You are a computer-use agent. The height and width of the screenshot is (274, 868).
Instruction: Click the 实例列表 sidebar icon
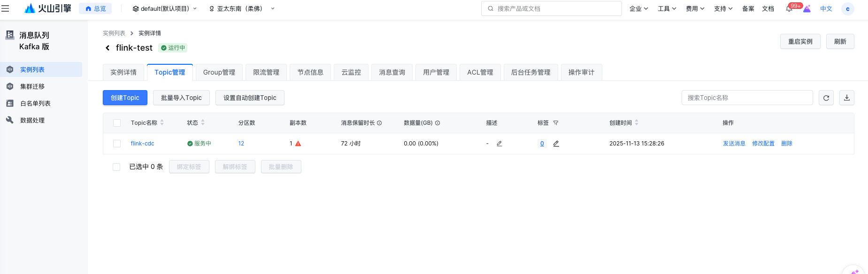10,69
